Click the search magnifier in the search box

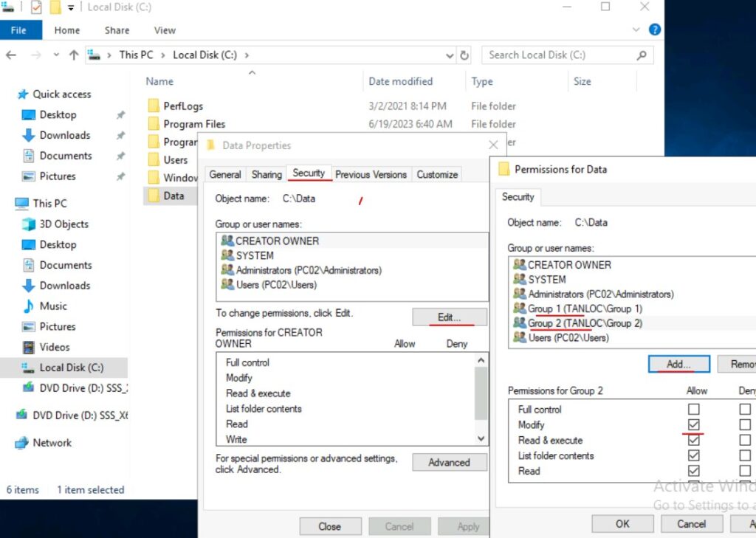[641, 55]
